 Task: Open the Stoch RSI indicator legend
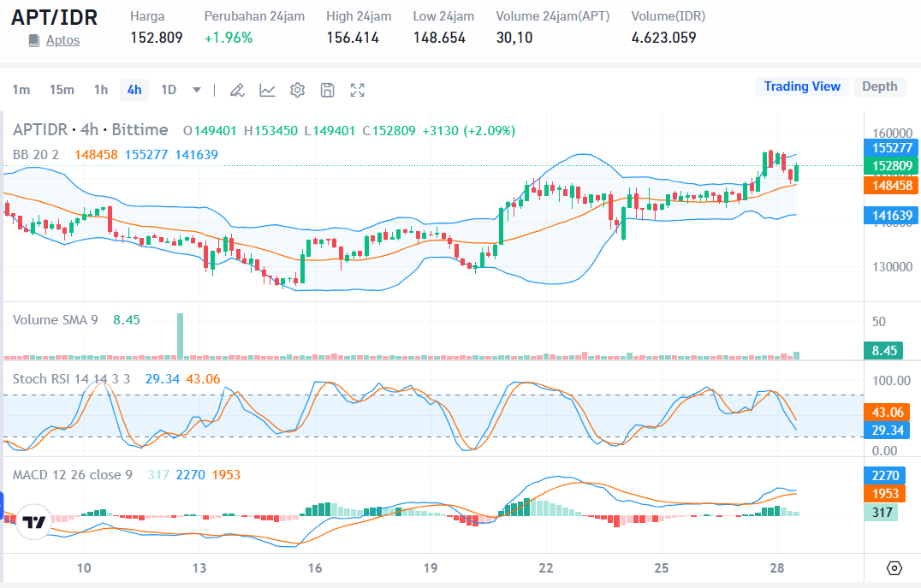pos(71,378)
